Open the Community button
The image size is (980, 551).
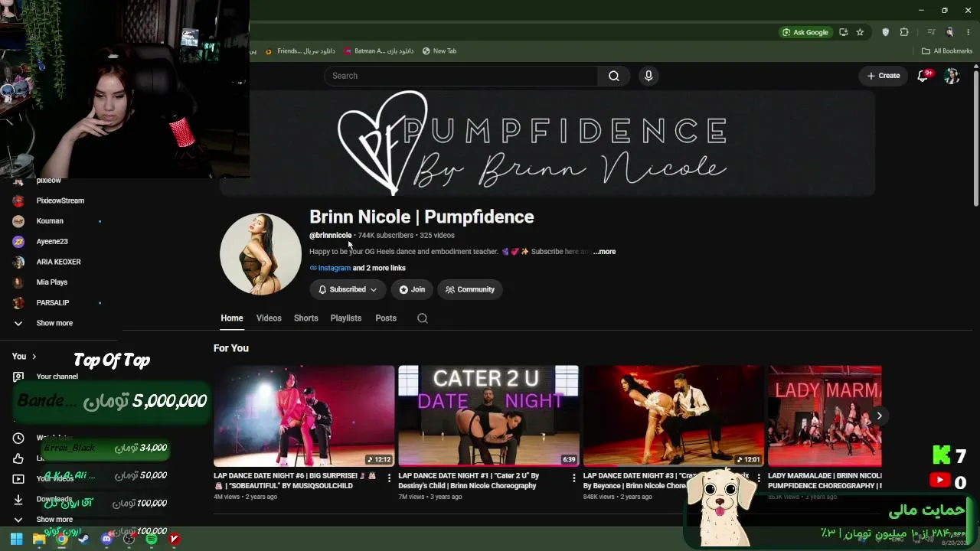470,289
